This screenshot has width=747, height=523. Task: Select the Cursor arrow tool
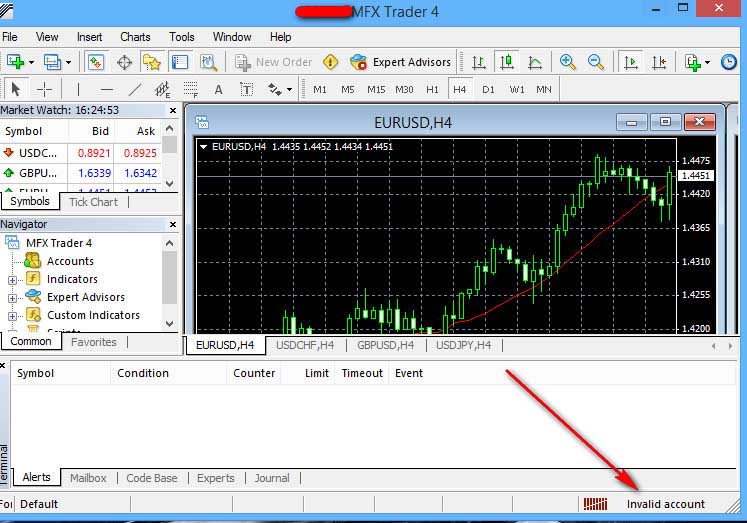tap(16, 89)
